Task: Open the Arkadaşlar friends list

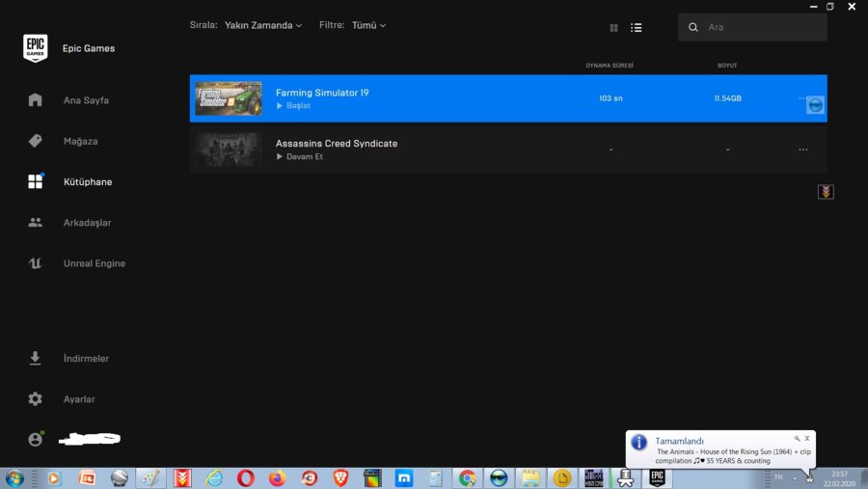Action: click(x=87, y=223)
